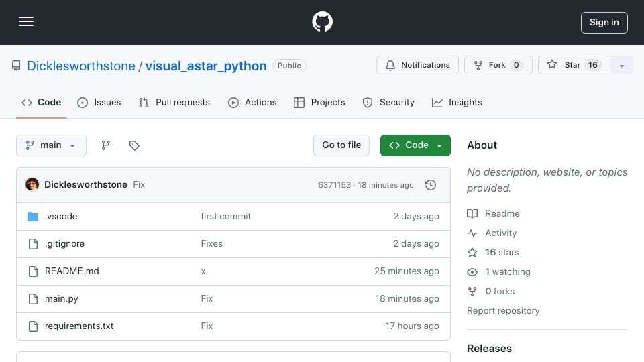Screen dimensions: 644x362
Task: Open the Projects tab
Action: click(x=319, y=102)
